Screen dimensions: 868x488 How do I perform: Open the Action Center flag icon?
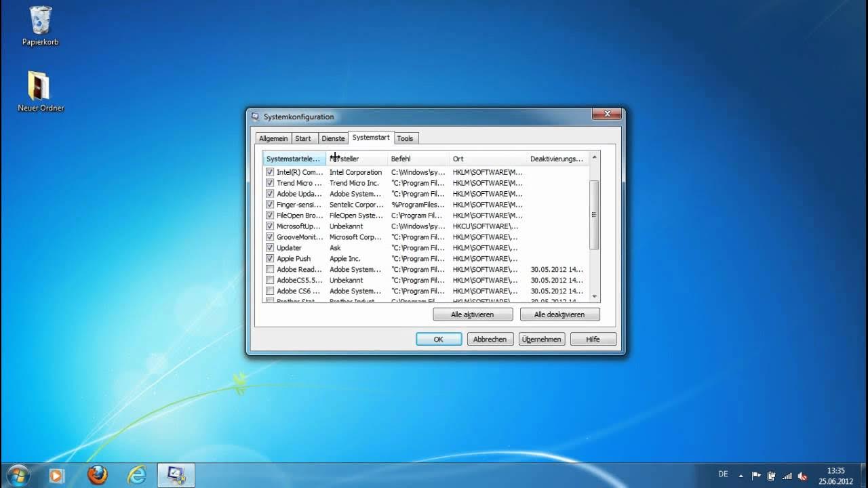tap(757, 475)
